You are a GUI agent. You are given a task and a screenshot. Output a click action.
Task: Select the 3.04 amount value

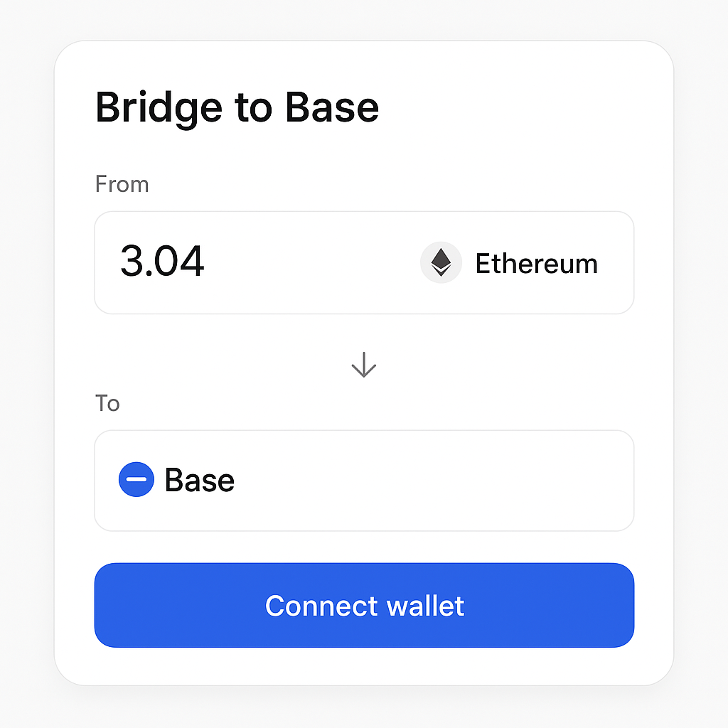[x=162, y=261]
